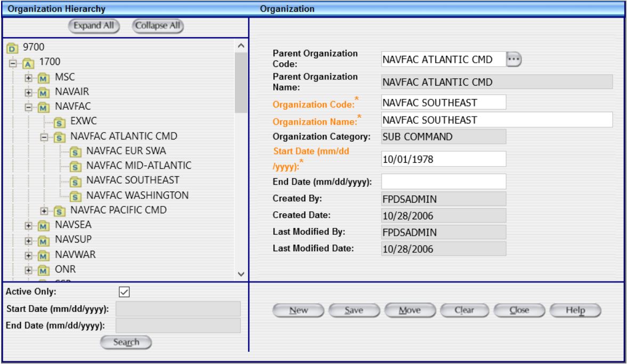Click the empty organization End Date field

[443, 181]
